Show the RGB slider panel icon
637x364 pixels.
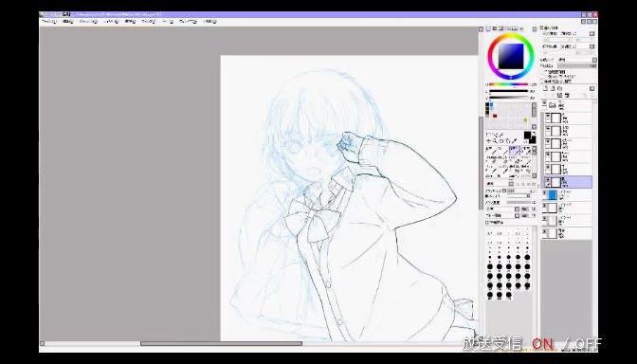click(x=495, y=28)
